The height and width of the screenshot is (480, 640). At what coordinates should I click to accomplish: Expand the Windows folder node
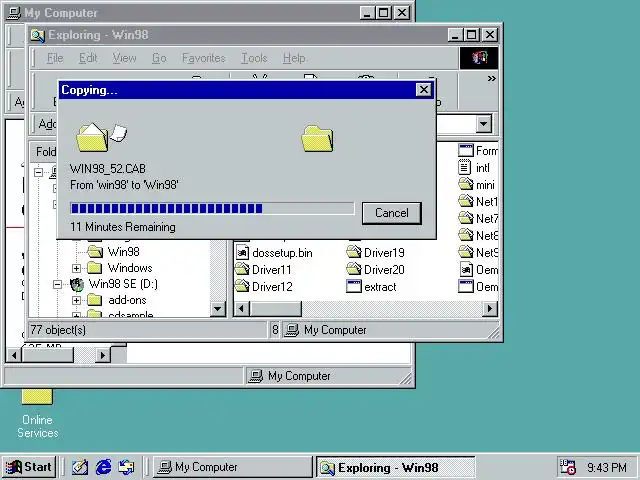click(76, 268)
